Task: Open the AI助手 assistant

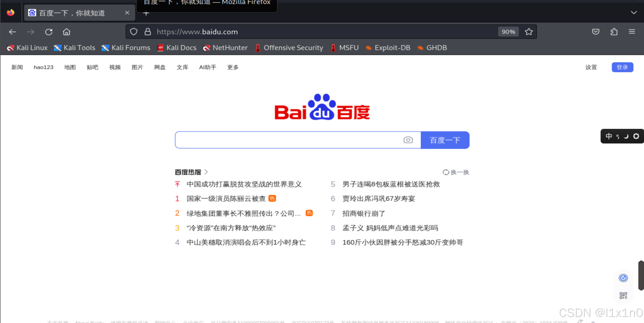Action: [208, 67]
